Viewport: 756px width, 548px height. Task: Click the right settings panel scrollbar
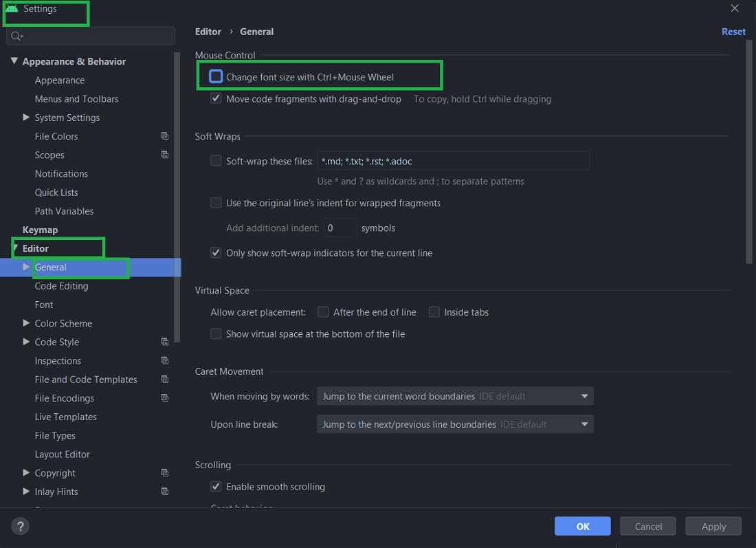pos(749,151)
